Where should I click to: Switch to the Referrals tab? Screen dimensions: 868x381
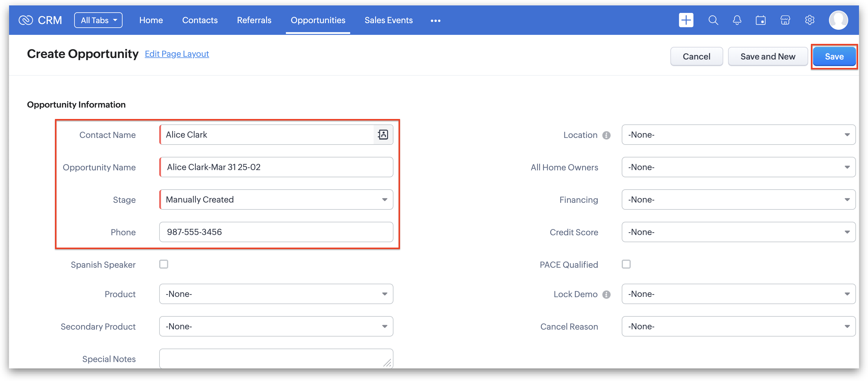[254, 20]
